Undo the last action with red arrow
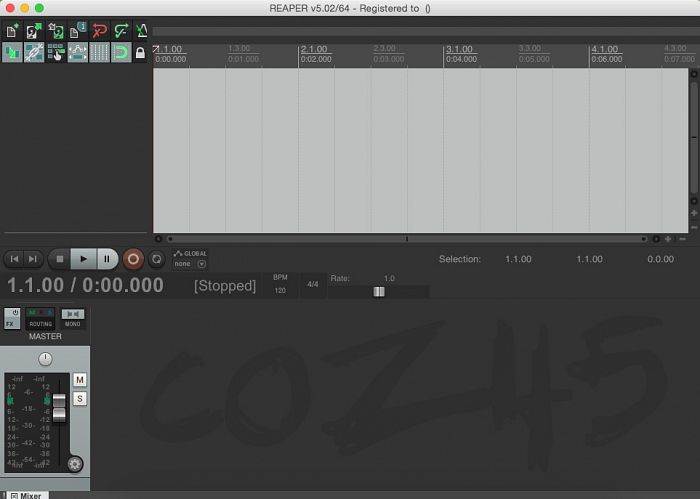Viewport: 700px width, 499px height. click(100, 31)
